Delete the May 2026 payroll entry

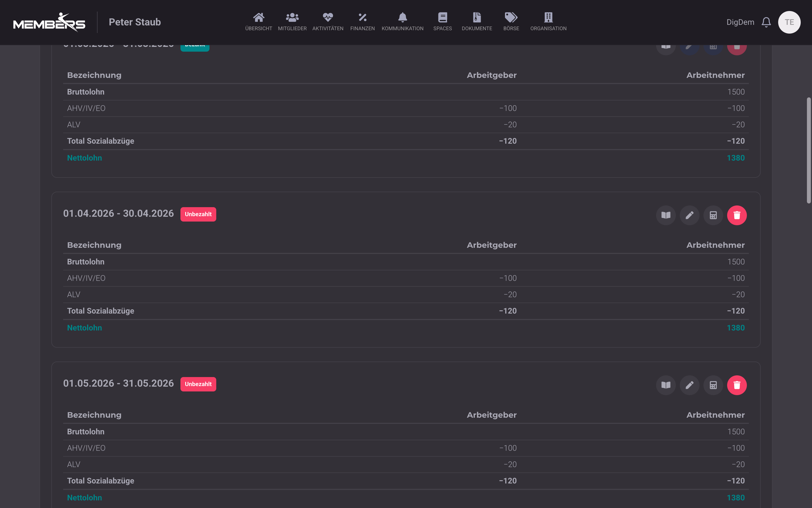pyautogui.click(x=736, y=385)
